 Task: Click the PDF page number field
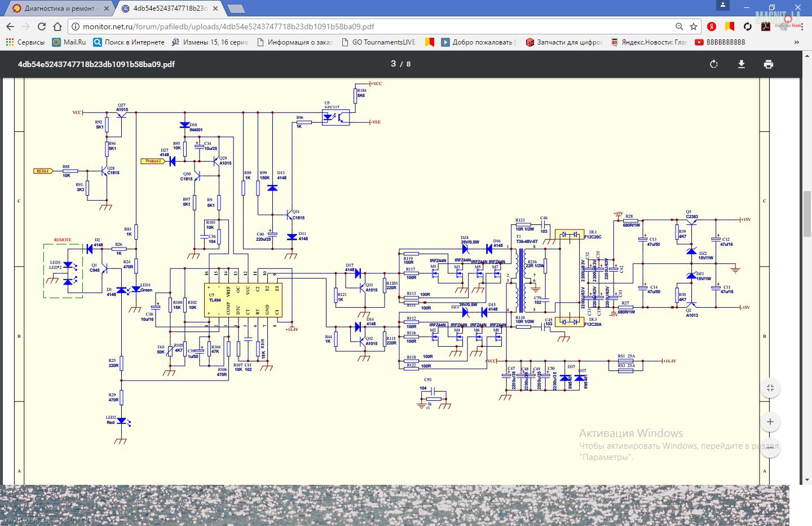coord(394,64)
